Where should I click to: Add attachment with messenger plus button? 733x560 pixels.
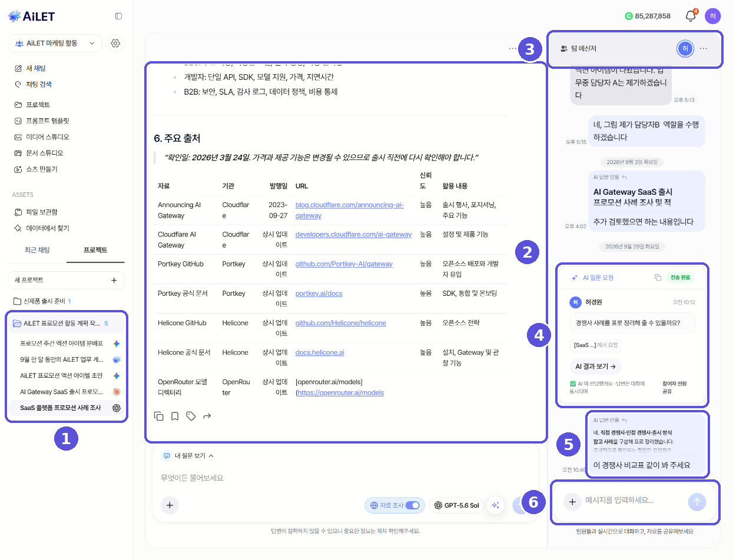572,502
